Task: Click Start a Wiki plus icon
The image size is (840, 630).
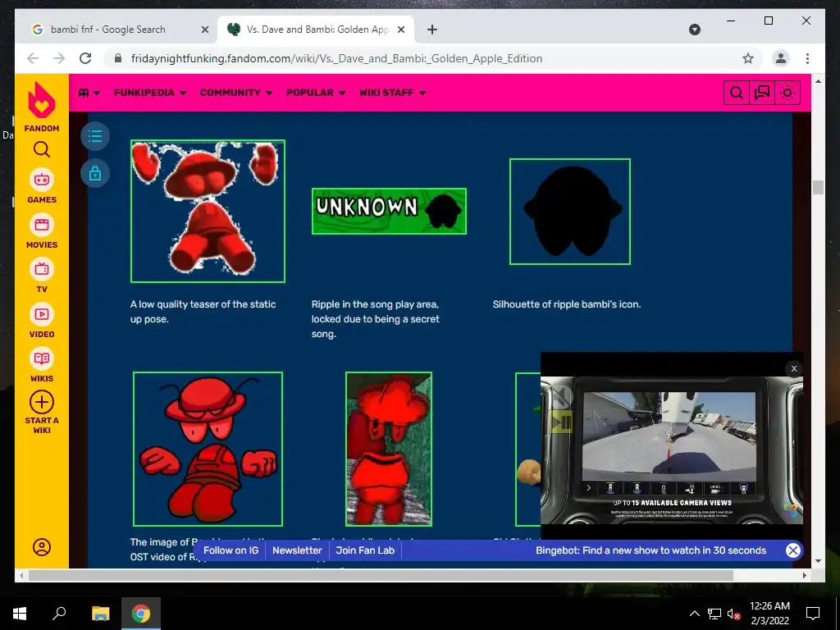Action: [41, 402]
